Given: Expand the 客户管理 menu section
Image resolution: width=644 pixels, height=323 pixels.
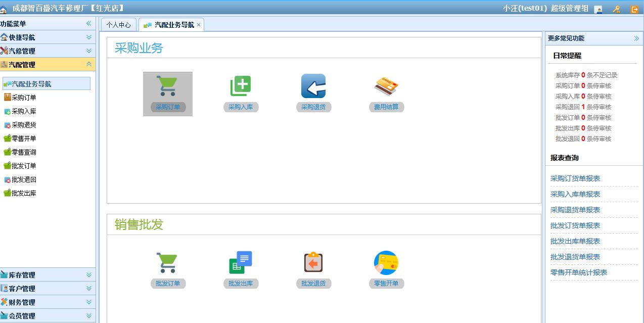Looking at the screenshot, I should pos(89,289).
